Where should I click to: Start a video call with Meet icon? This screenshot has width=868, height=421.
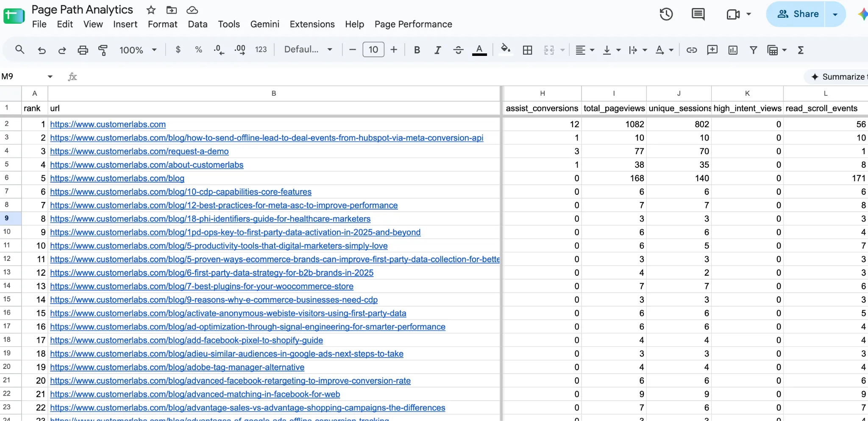pos(733,14)
